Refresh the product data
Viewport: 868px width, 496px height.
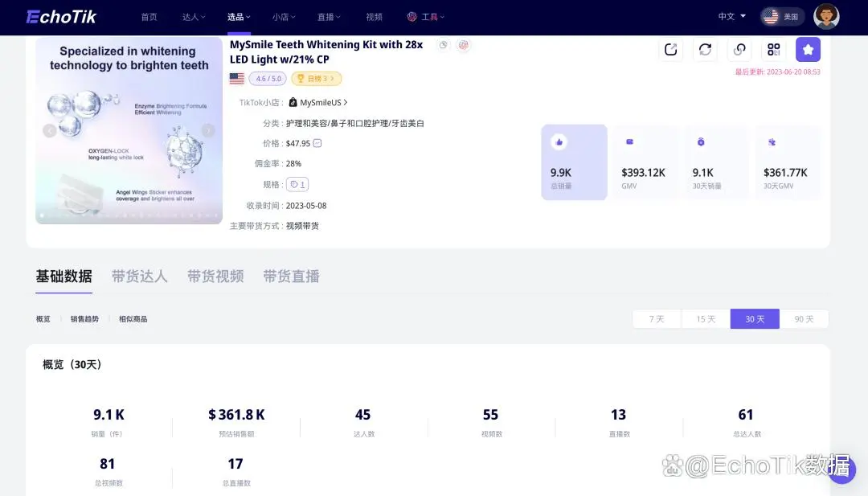(706, 49)
